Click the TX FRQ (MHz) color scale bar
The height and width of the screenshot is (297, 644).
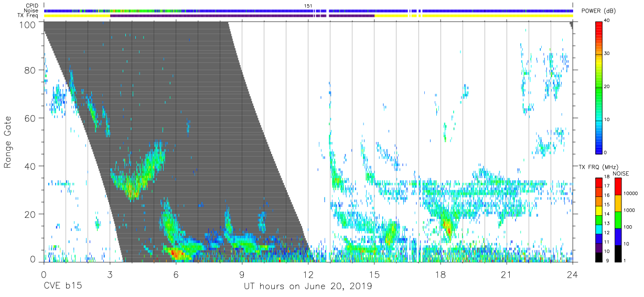pyautogui.click(x=599, y=219)
